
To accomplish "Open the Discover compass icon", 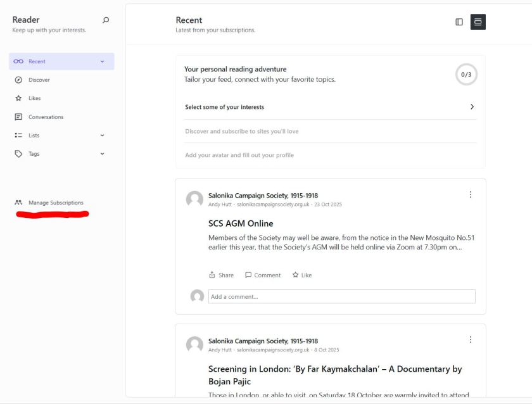I will coord(18,80).
